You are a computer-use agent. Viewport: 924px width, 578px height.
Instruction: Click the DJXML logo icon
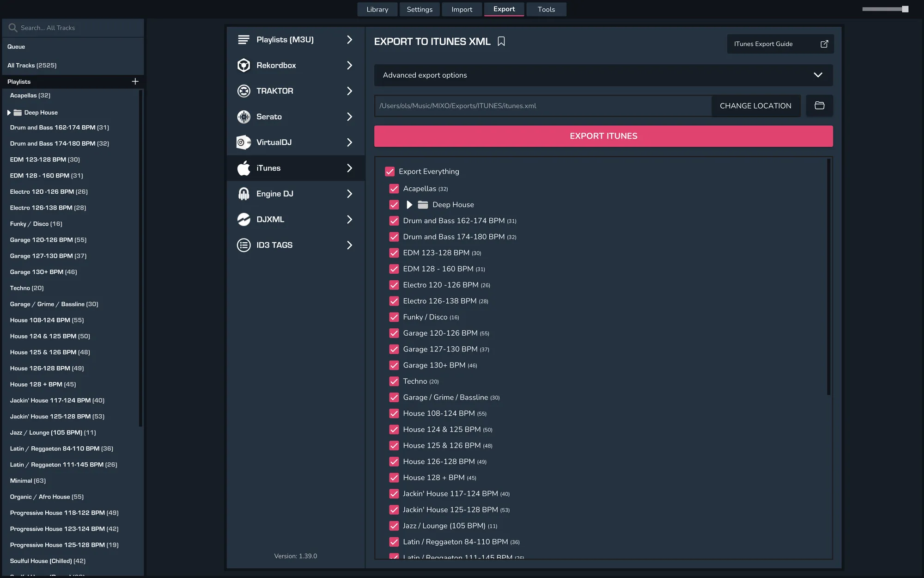[243, 219]
